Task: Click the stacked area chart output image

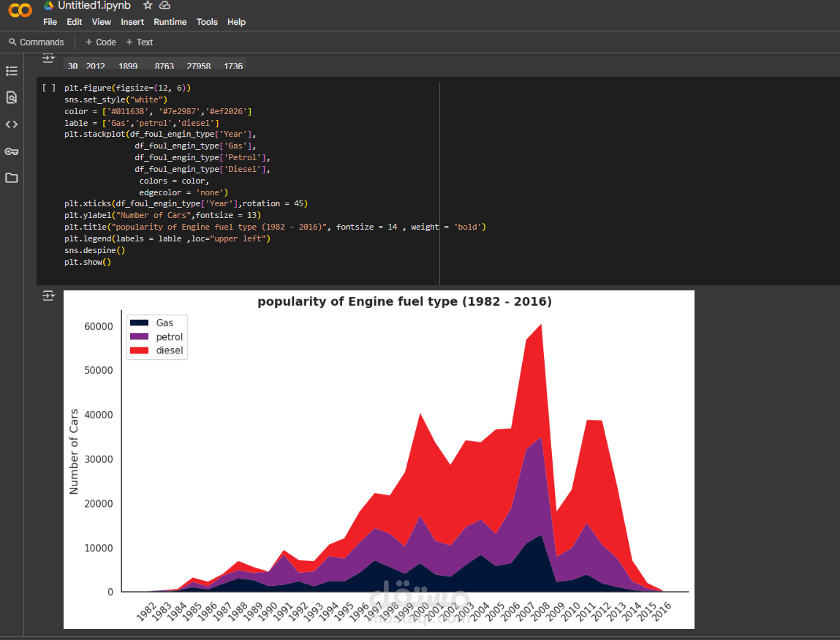Action: pyautogui.click(x=379, y=459)
